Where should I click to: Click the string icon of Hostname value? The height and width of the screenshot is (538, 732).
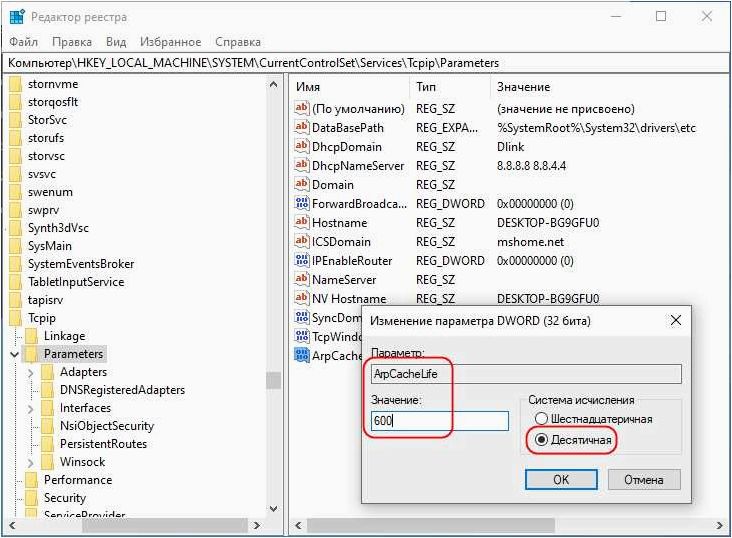pos(302,223)
